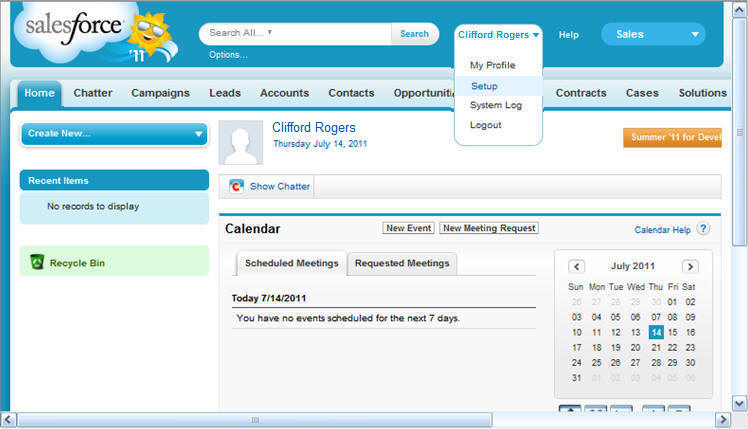
Task: Select July 15 in the mini calendar
Action: tap(672, 332)
